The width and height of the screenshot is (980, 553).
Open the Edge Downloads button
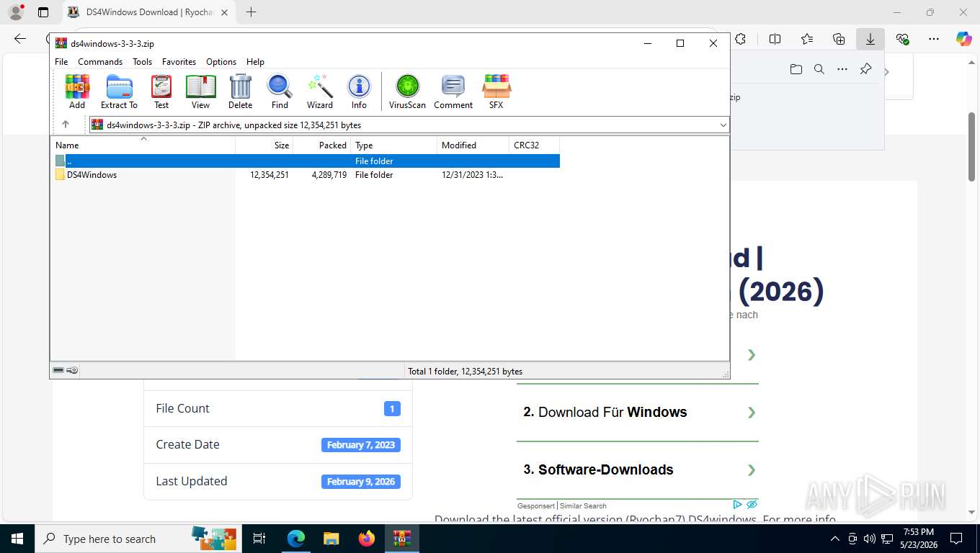click(x=870, y=39)
